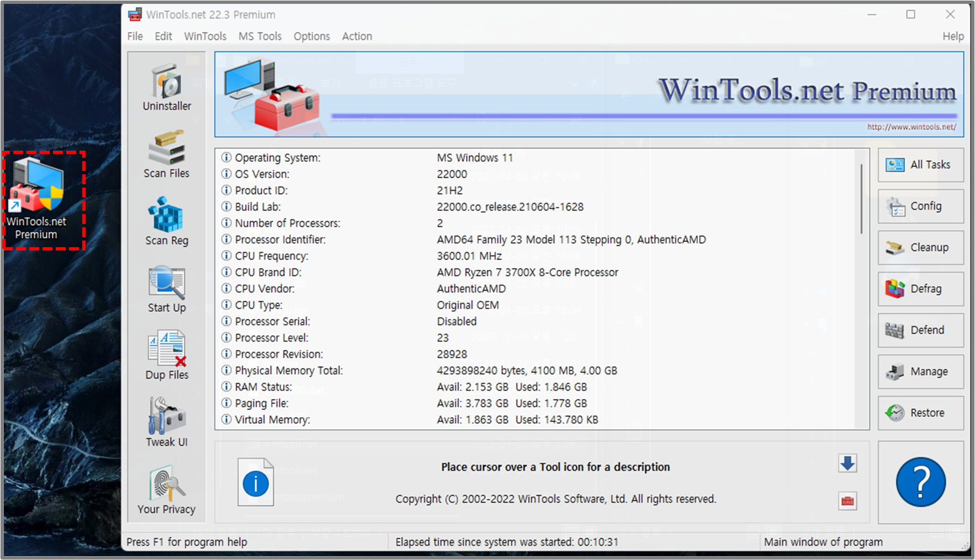Click the Copyright WinTools Software text
The width and height of the screenshot is (975, 560).
click(x=555, y=499)
